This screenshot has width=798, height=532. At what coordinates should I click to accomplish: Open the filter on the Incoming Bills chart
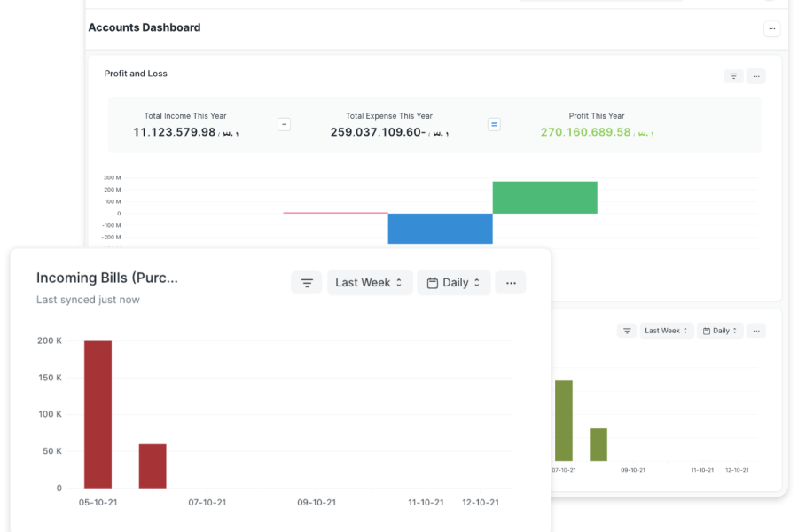[307, 283]
